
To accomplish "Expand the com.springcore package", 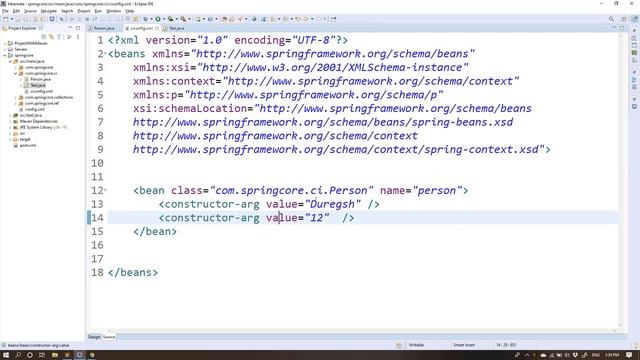I will coord(16,67).
